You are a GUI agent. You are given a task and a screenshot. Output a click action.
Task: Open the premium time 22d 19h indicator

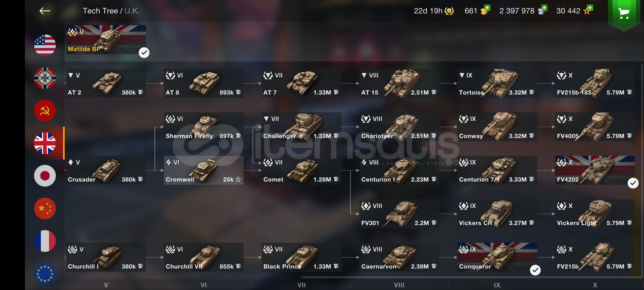434,11
